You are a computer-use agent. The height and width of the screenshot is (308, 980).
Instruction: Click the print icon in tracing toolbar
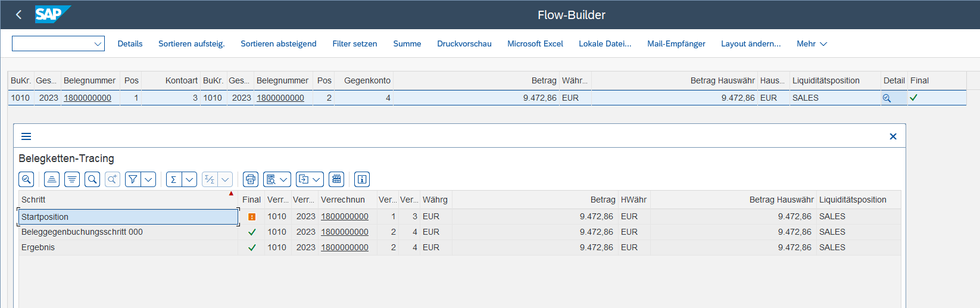tap(251, 179)
